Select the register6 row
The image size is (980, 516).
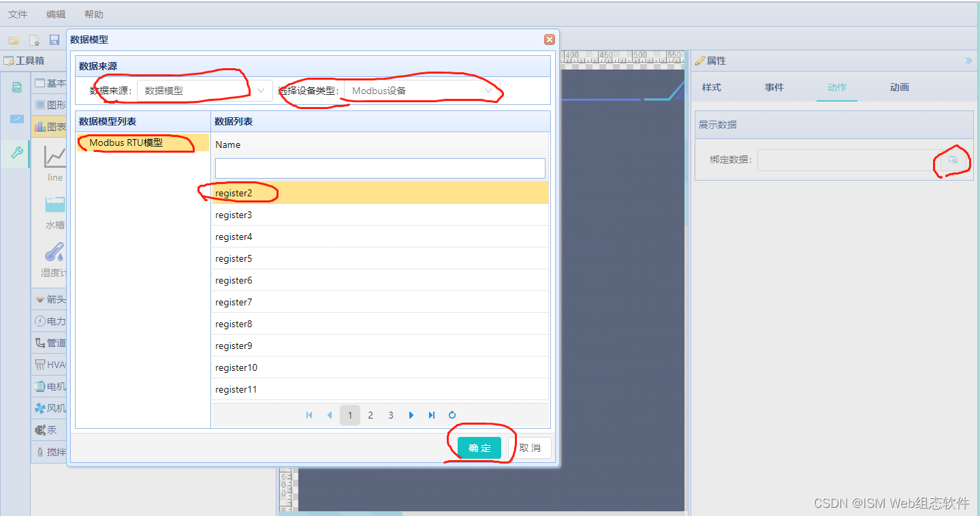click(380, 280)
